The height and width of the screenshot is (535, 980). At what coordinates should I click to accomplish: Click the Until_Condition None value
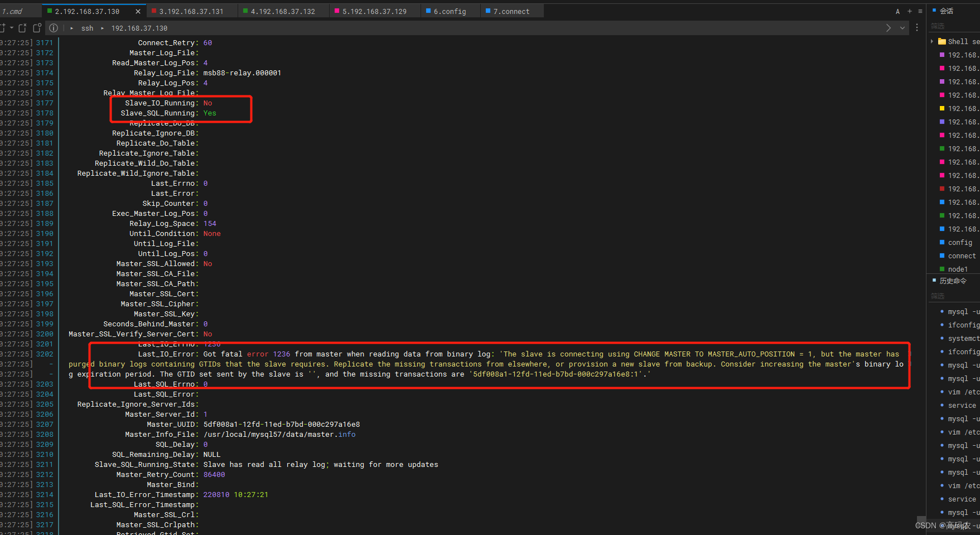(x=212, y=233)
